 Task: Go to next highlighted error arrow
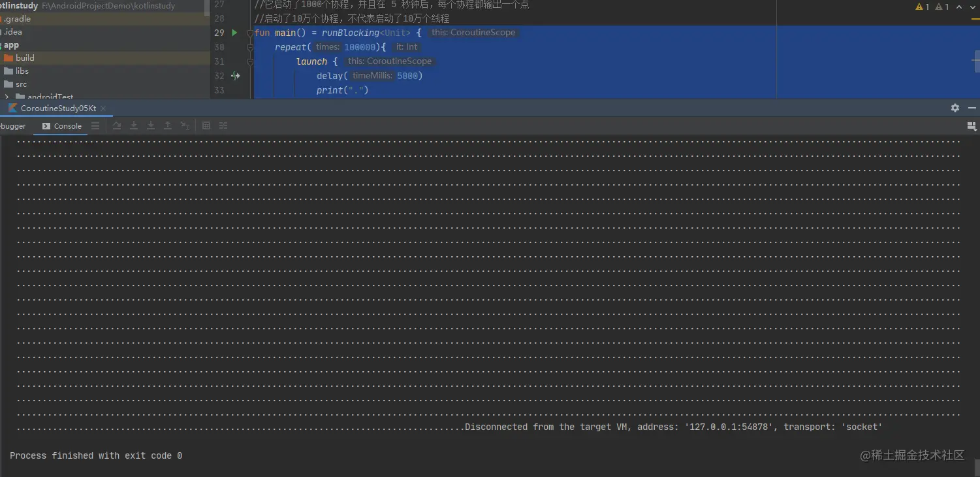pos(973,7)
